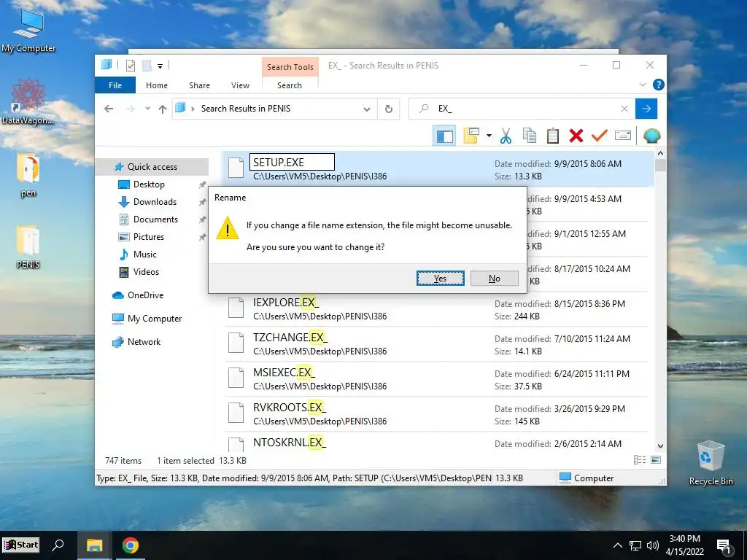The height and width of the screenshot is (560, 747).
Task: Open My Computer desktop icon
Action: [28, 31]
